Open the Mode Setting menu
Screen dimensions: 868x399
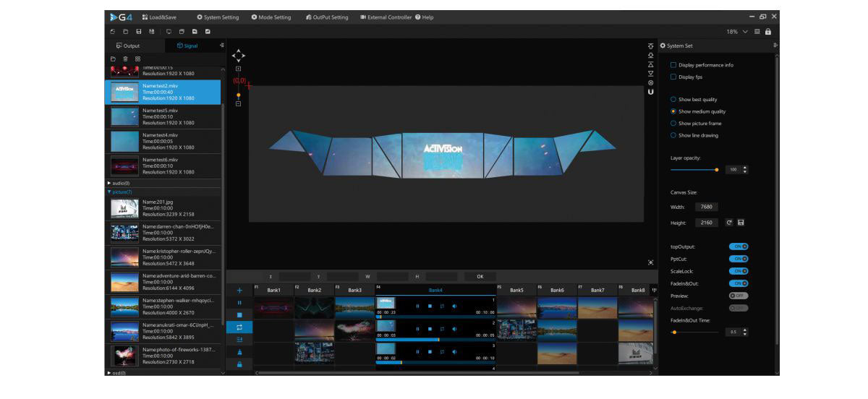271,17
